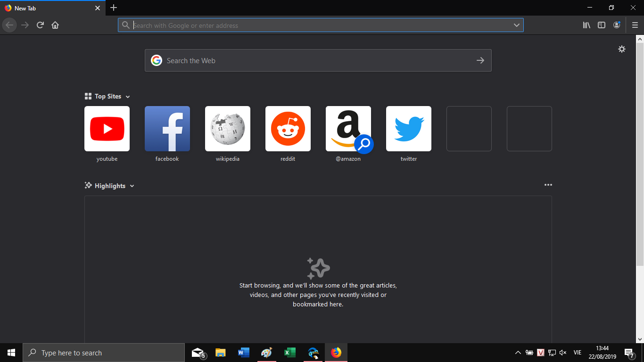Select the New Tab tab
644x362 pixels.
pyautogui.click(x=53, y=8)
